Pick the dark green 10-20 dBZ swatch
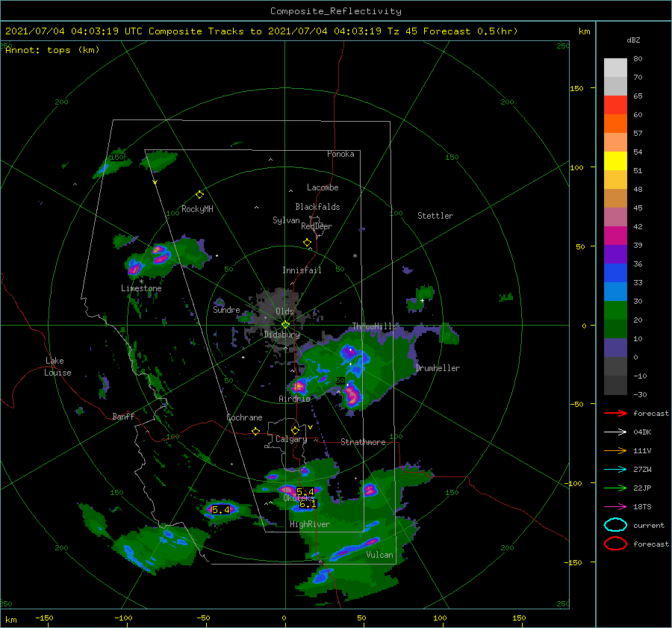 point(615,329)
